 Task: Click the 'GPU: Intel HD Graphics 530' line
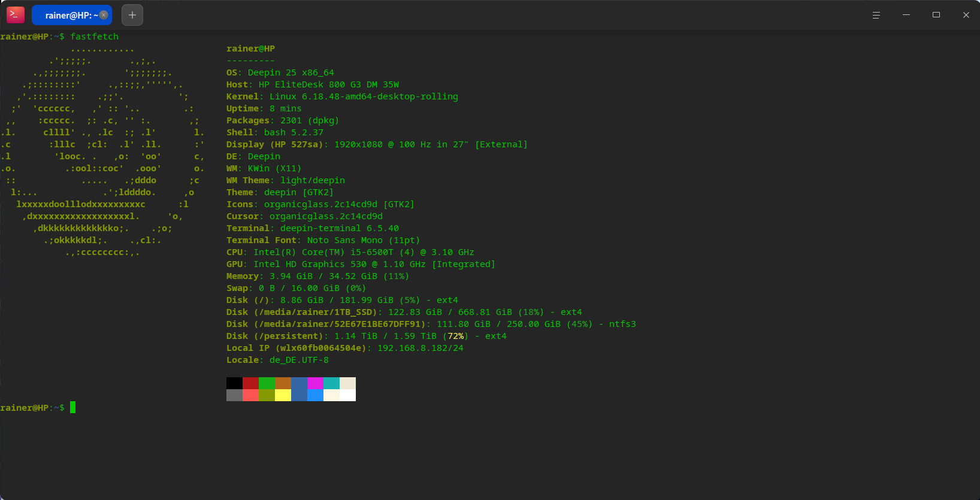pyautogui.click(x=361, y=264)
